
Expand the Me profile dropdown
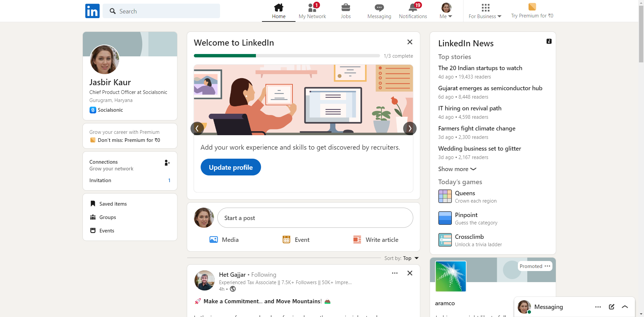pos(446,11)
